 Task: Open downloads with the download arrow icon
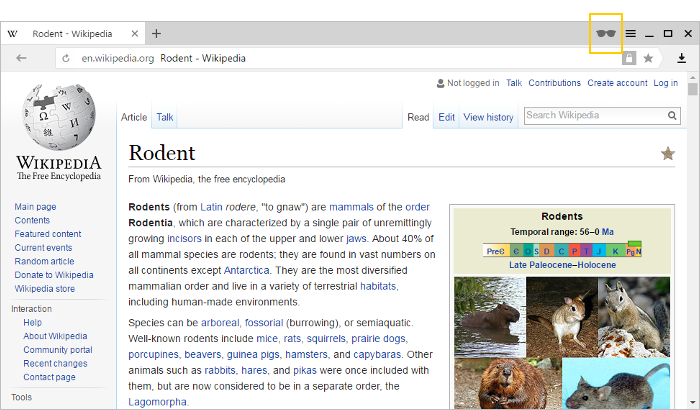point(681,58)
